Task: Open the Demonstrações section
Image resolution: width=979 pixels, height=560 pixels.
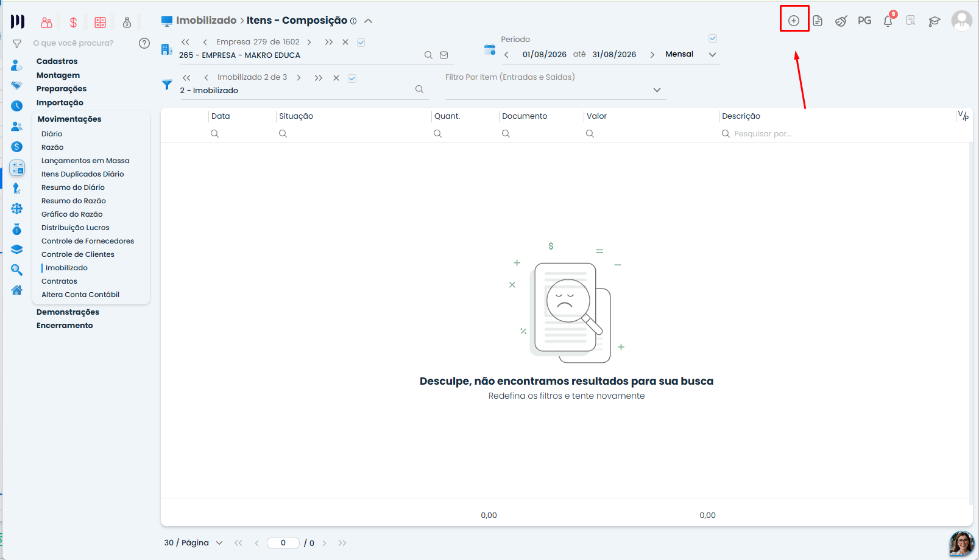Action: [68, 312]
